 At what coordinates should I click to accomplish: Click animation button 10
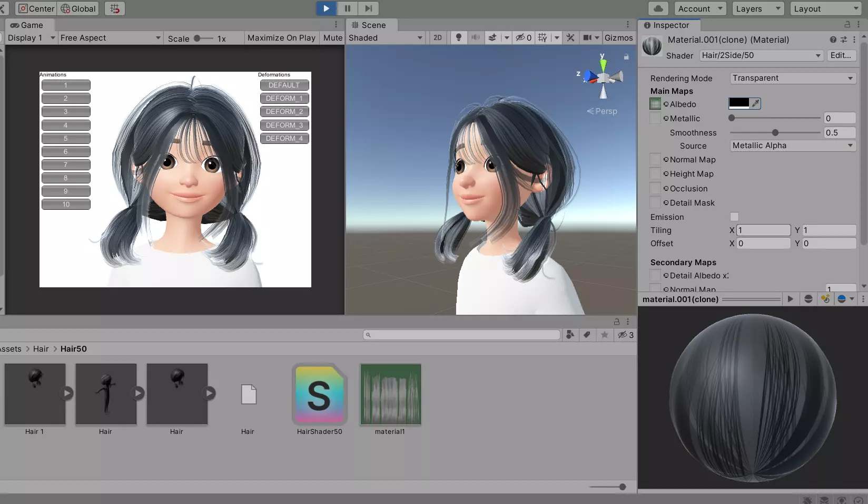tap(66, 204)
